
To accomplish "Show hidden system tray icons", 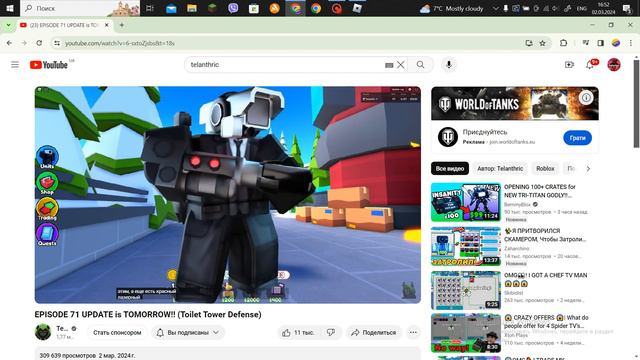I will coord(496,8).
